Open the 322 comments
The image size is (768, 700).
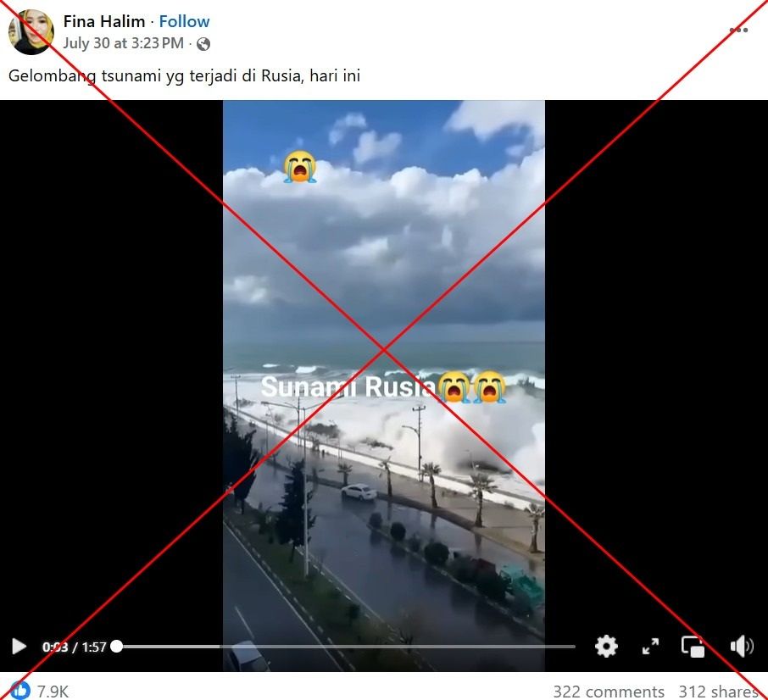pos(609,692)
